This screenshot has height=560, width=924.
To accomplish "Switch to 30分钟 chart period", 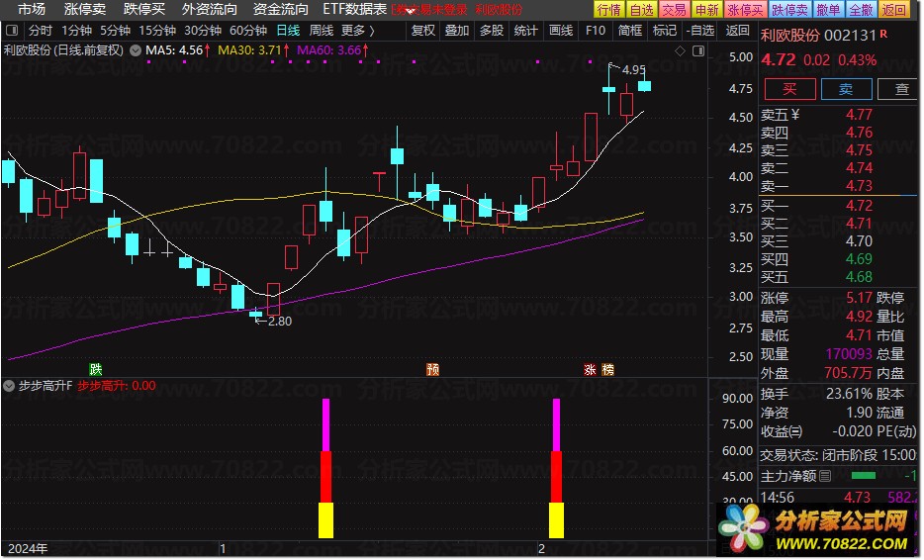I will (x=203, y=30).
